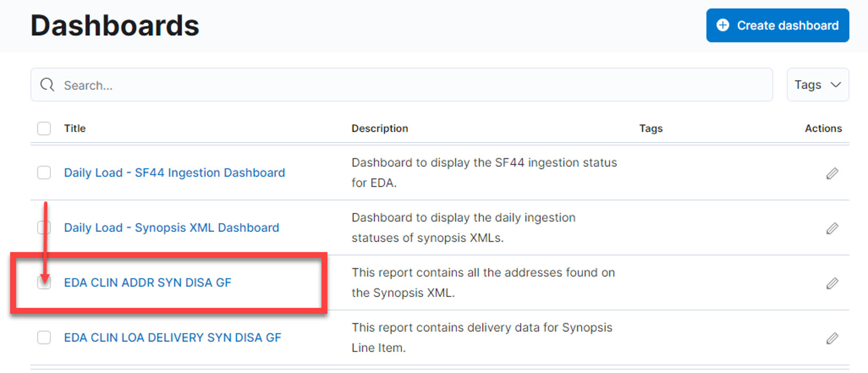Select the checkbox for Daily Load - SF44 Ingestion Dashboard
This screenshot has width=868, height=373.
tap(43, 173)
